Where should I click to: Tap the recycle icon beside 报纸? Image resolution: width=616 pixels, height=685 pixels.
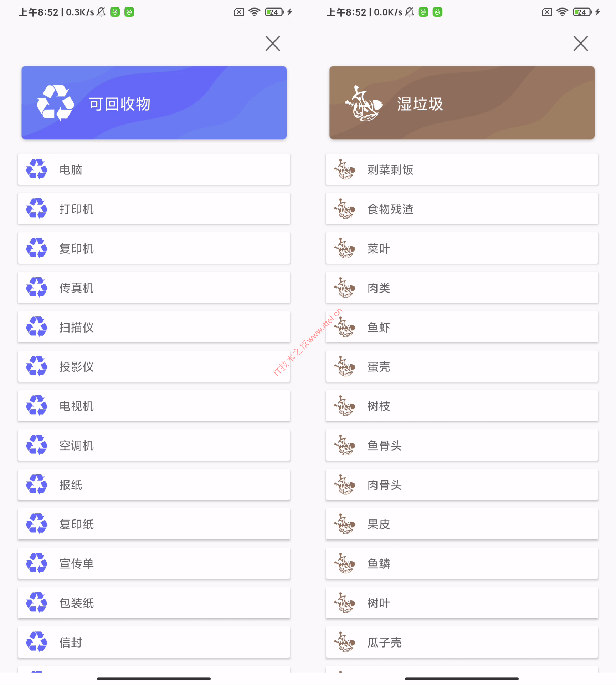pos(37,484)
